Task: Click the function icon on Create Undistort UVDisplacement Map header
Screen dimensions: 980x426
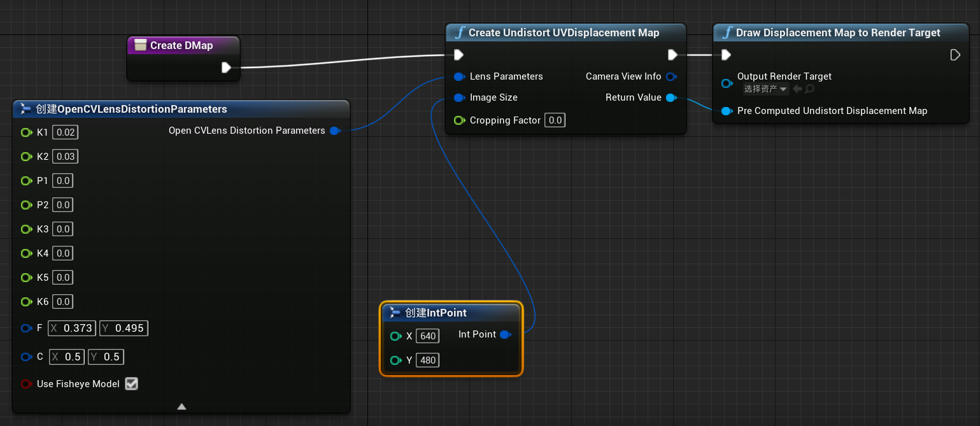Action: click(460, 32)
